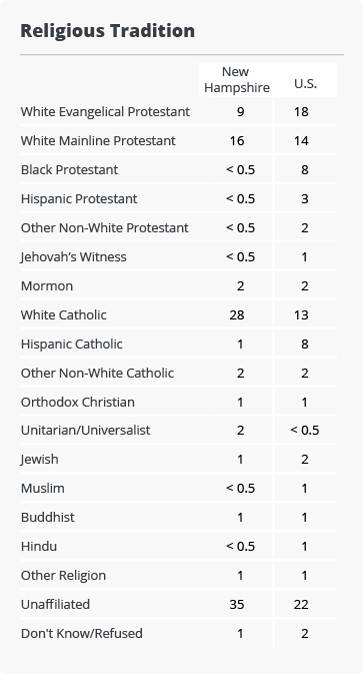The height and width of the screenshot is (674, 363).
Task: Click the Muslim row label
Action: coord(43,489)
